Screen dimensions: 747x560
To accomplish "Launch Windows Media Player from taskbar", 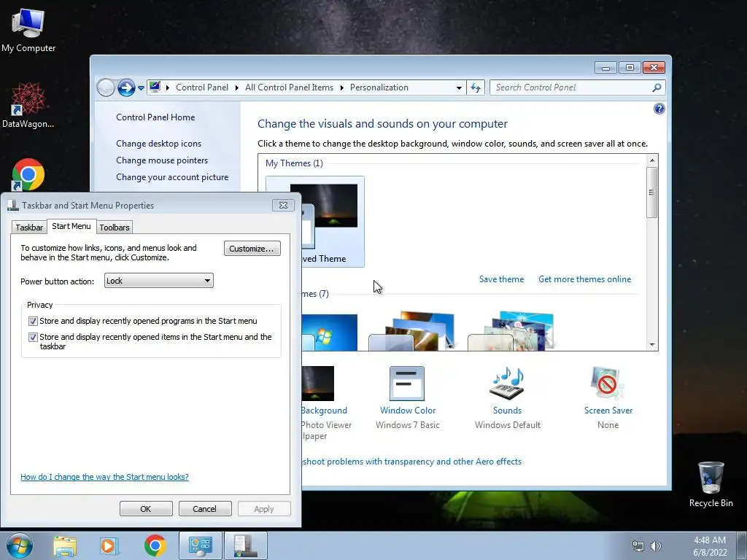I will pos(109,545).
